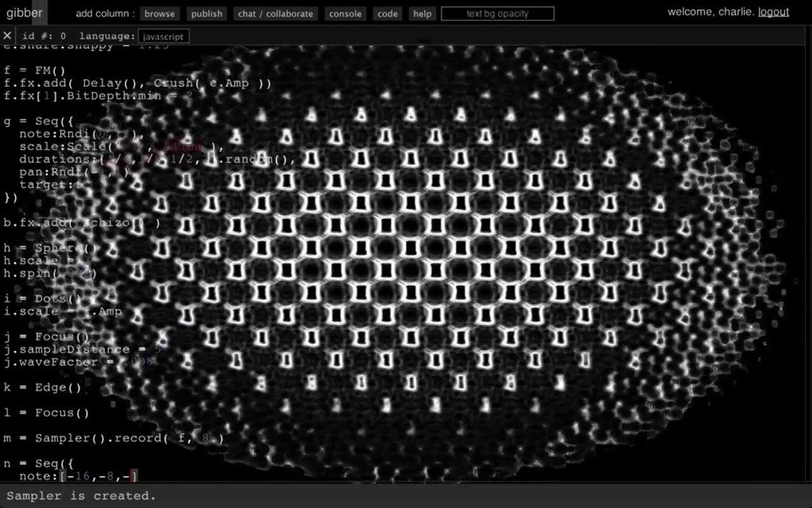Image resolution: width=812 pixels, height=508 pixels.
Task: Open the javascript language dropdown
Action: (164, 37)
